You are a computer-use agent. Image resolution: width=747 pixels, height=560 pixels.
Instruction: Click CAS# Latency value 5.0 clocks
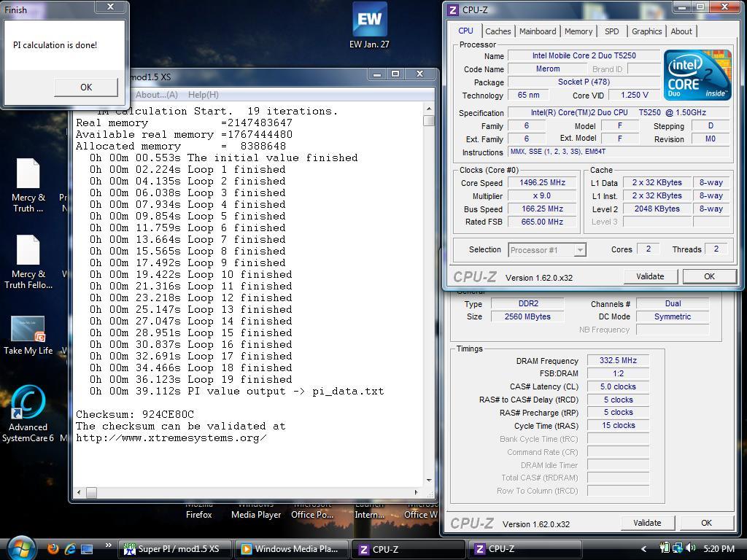(618, 386)
